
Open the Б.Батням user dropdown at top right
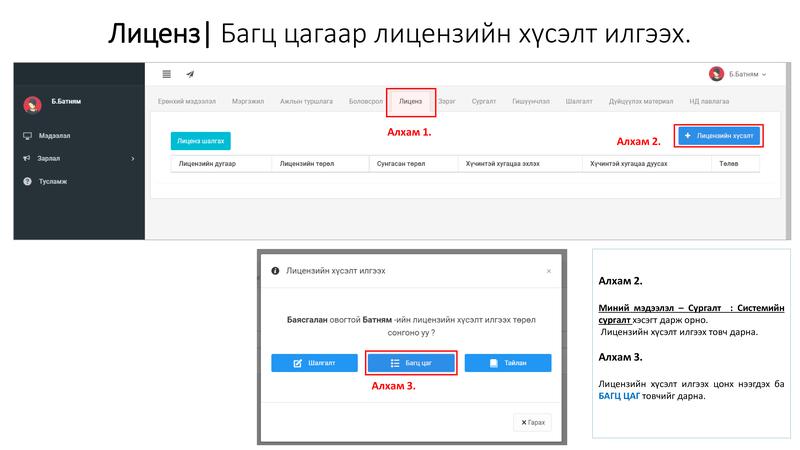pos(745,74)
